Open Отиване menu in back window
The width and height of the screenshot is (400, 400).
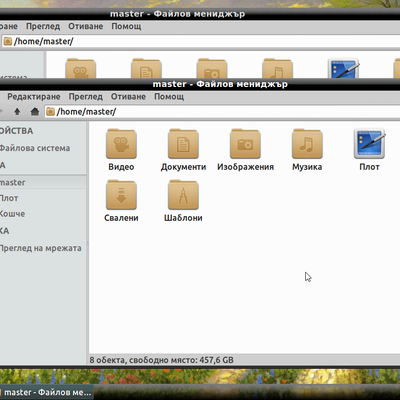pyautogui.click(x=86, y=26)
